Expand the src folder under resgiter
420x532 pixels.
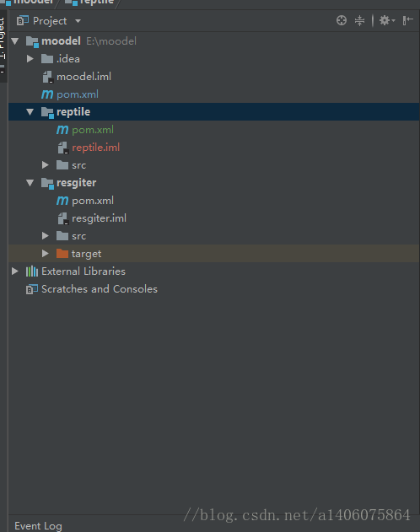click(x=46, y=236)
